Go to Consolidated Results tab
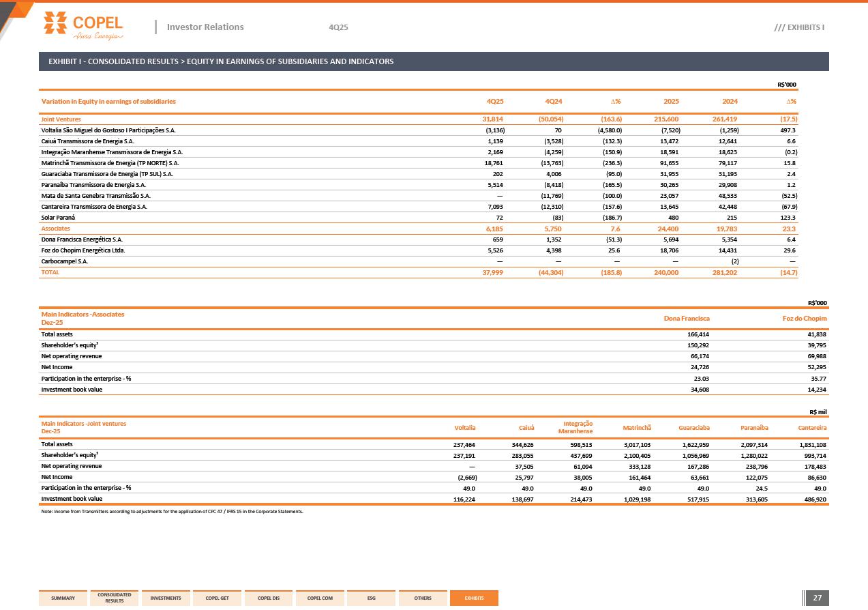The image size is (868, 610). pos(115,598)
